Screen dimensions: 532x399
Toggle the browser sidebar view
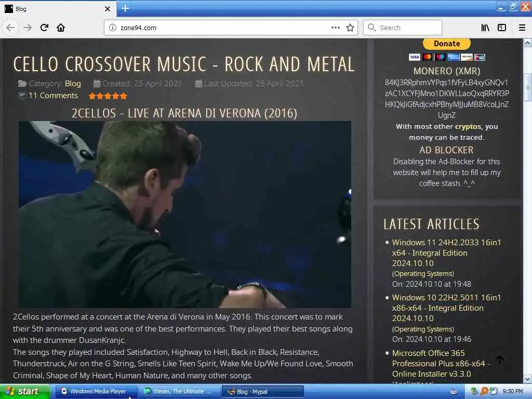click(502, 28)
